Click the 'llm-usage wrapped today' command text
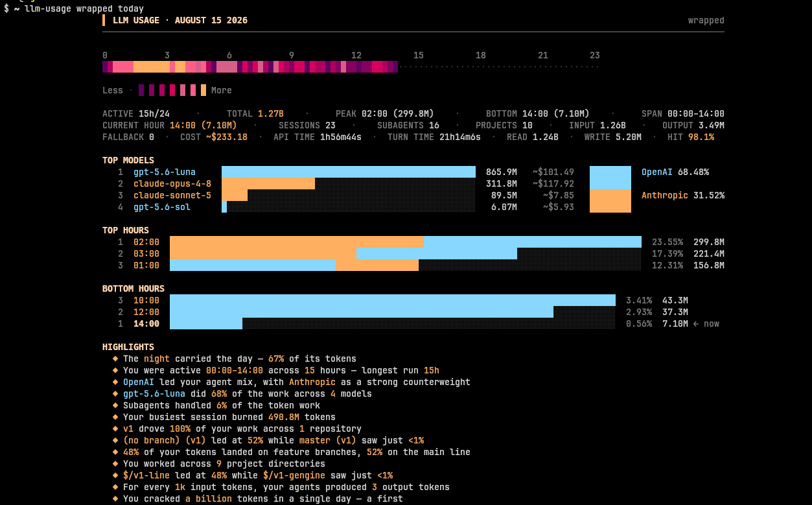 point(84,8)
